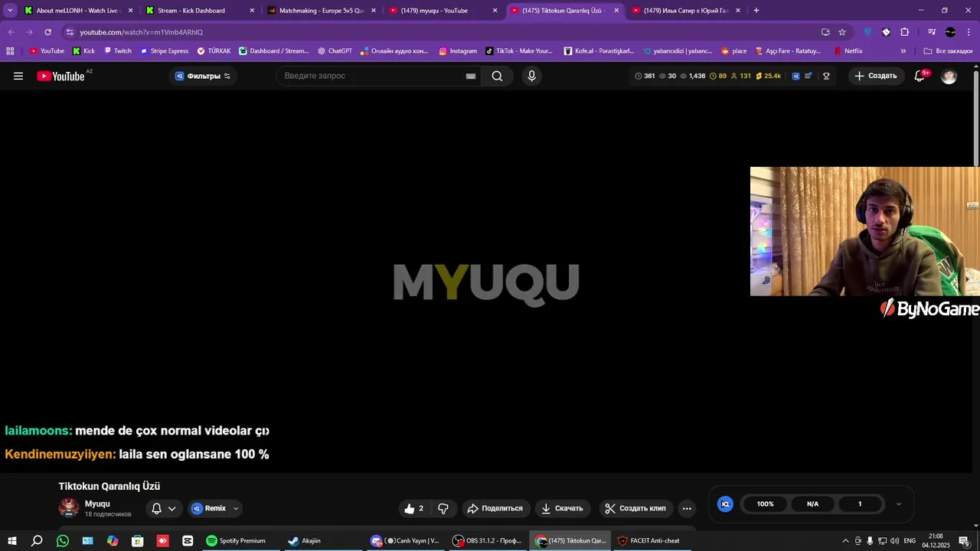The width and height of the screenshot is (980, 551).
Task: Open the blue shield extension
Action: click(x=867, y=32)
